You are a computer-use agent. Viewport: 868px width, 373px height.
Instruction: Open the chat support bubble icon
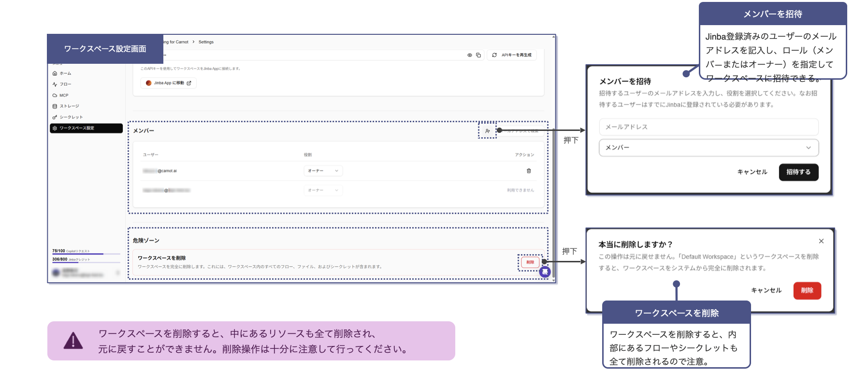(x=545, y=272)
